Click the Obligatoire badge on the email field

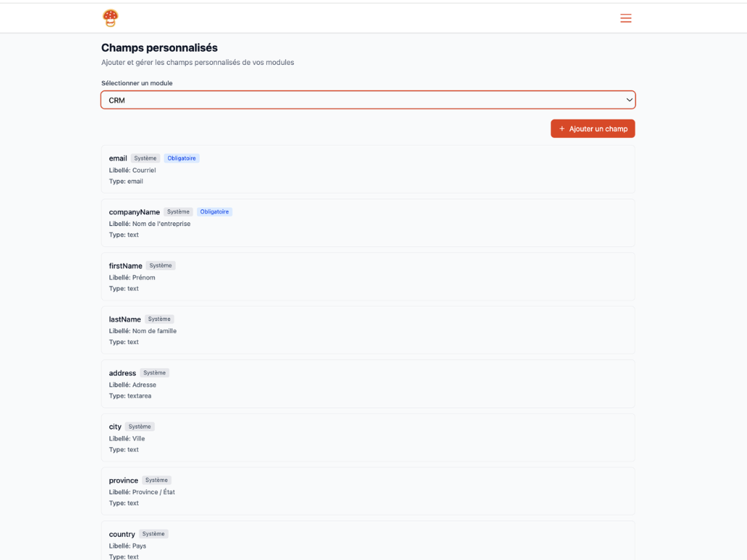point(182,157)
